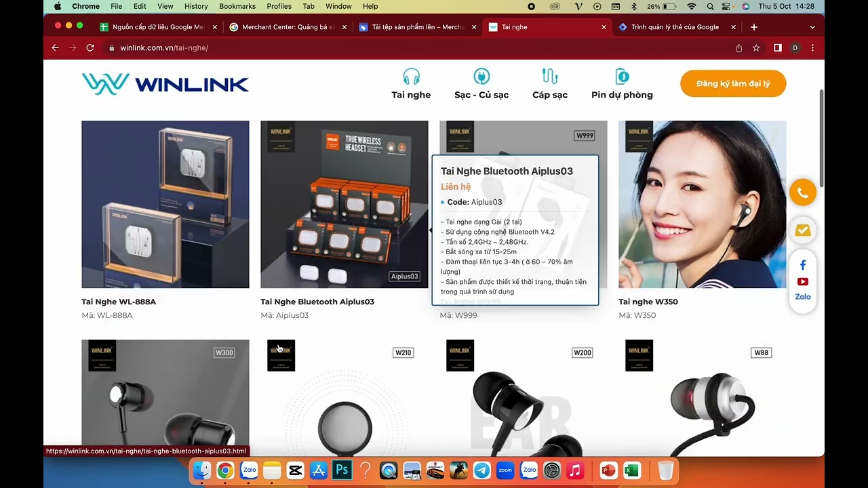Viewport: 868px width, 488px height.
Task: Open a new Chrome tab
Action: [754, 27]
